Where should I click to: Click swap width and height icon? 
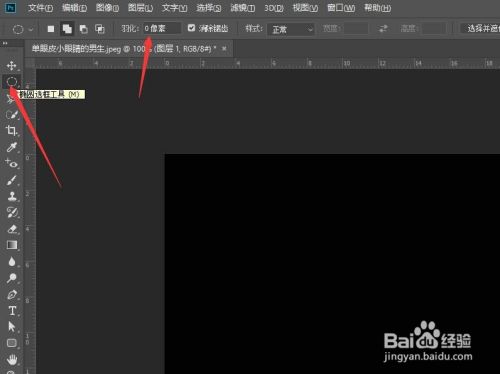383,29
